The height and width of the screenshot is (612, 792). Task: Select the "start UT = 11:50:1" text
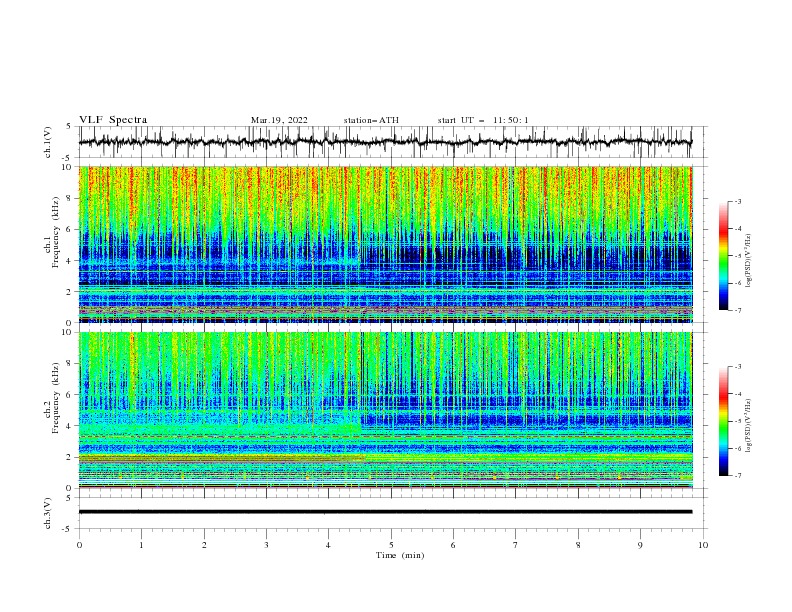(x=483, y=120)
